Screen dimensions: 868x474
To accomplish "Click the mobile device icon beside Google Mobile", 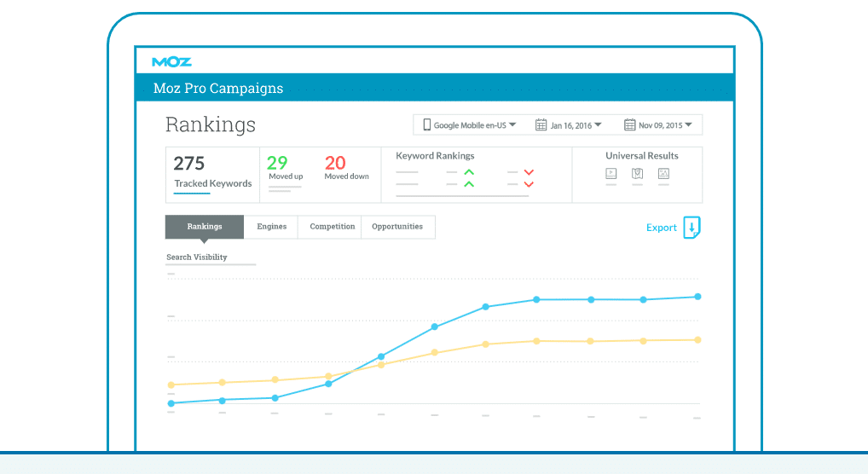I will (427, 124).
